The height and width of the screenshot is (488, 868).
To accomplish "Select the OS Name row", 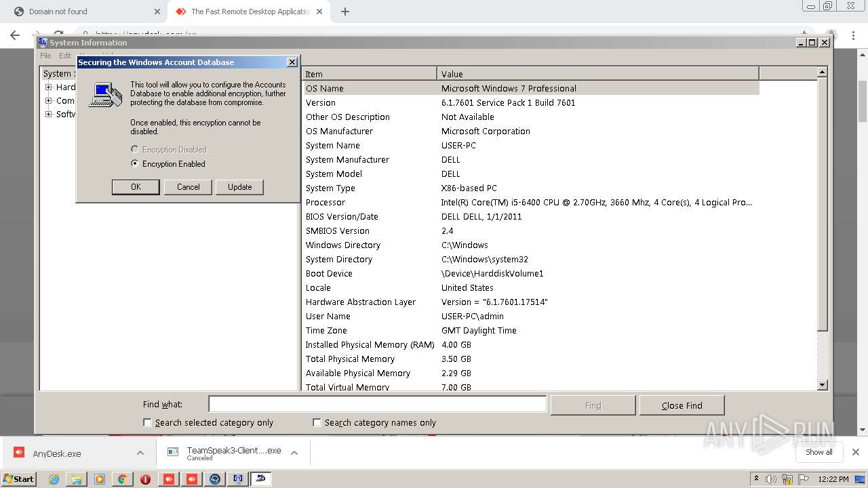I will click(530, 88).
